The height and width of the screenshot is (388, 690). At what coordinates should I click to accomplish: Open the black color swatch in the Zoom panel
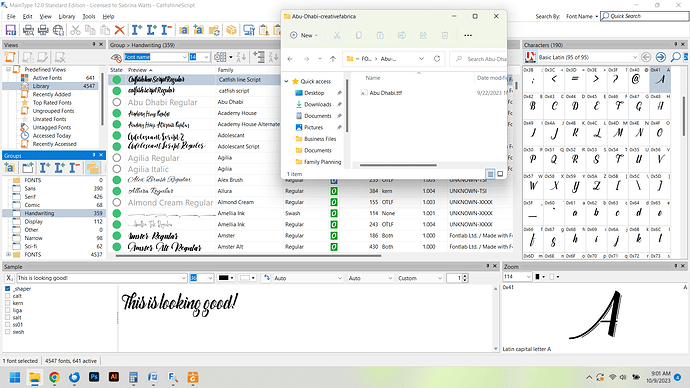tap(540, 277)
